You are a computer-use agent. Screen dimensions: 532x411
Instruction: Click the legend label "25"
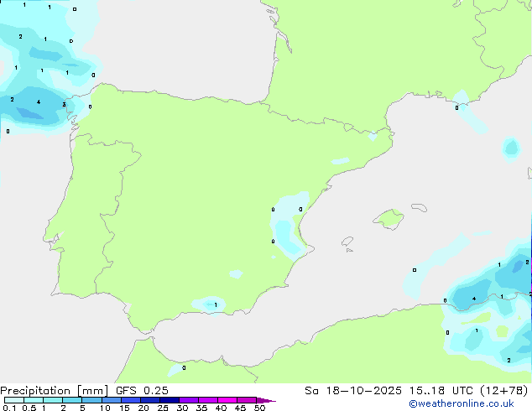tap(163, 408)
